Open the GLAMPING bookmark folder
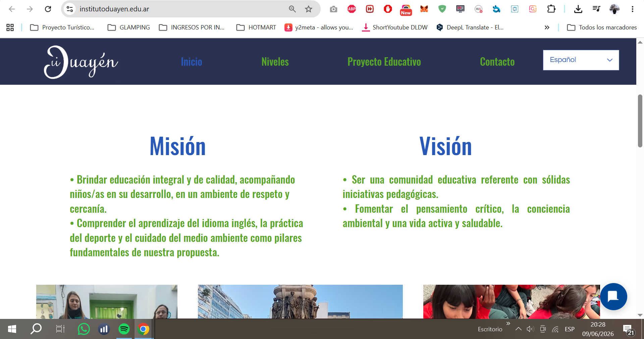The width and height of the screenshot is (644, 339). click(x=129, y=27)
